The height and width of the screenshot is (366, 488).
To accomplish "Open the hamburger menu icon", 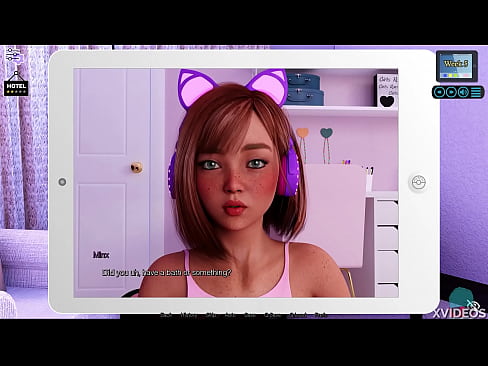I will pos(477,92).
